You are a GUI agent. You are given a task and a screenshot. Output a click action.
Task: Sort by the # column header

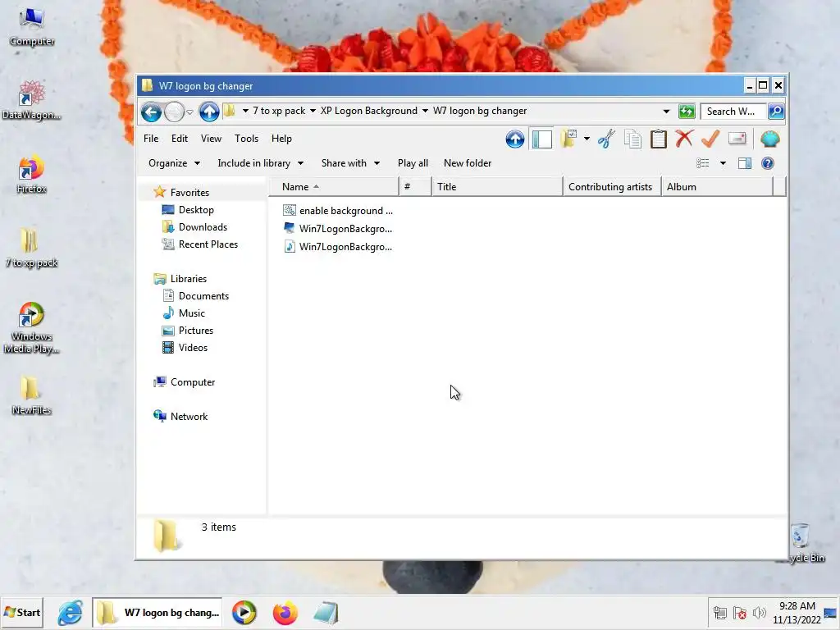(x=415, y=187)
